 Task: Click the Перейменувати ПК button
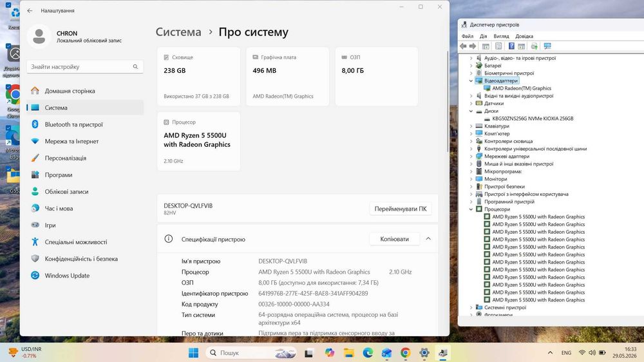[401, 209]
